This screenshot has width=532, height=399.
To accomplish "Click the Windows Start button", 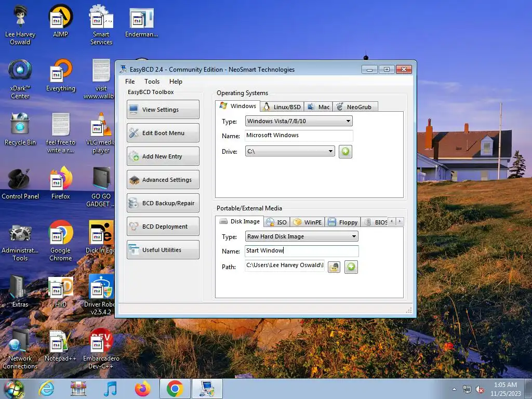I will 14,389.
